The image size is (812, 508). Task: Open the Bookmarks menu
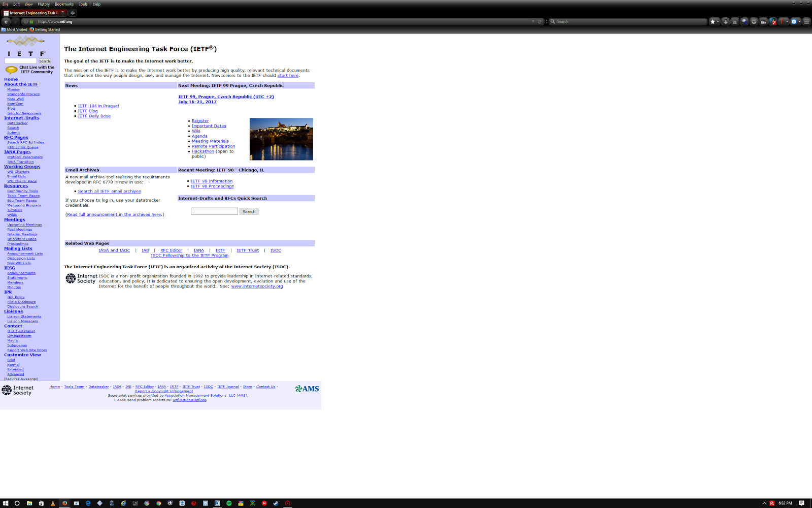64,4
